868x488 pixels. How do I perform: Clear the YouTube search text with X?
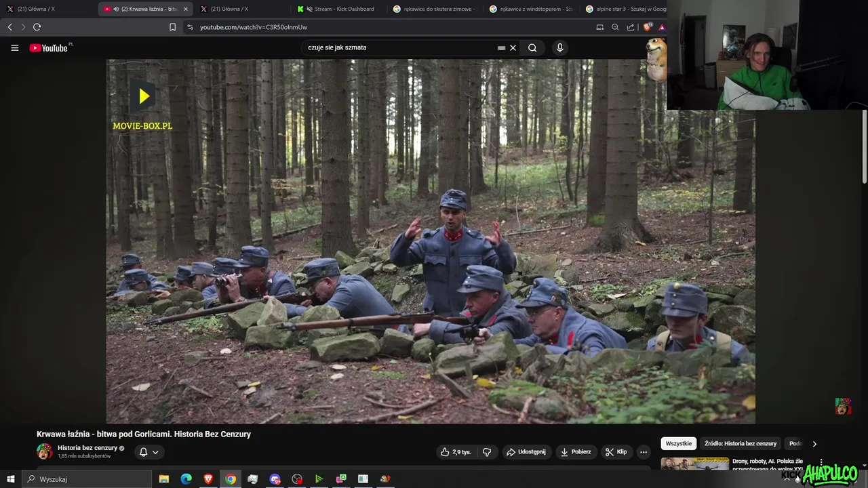(513, 47)
